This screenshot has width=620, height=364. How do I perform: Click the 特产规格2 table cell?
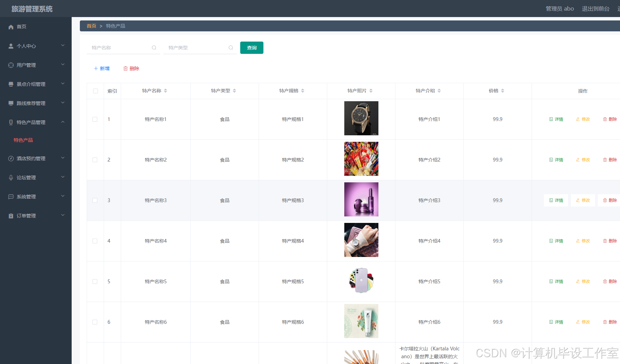point(293,160)
